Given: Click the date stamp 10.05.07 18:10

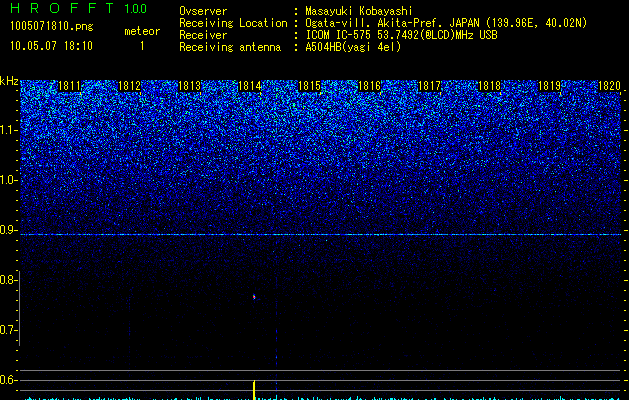Looking at the screenshot, I should 51,45.
